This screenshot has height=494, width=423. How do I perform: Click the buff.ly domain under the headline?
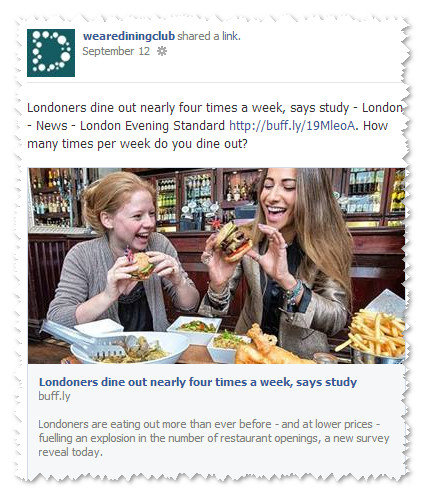click(54, 396)
